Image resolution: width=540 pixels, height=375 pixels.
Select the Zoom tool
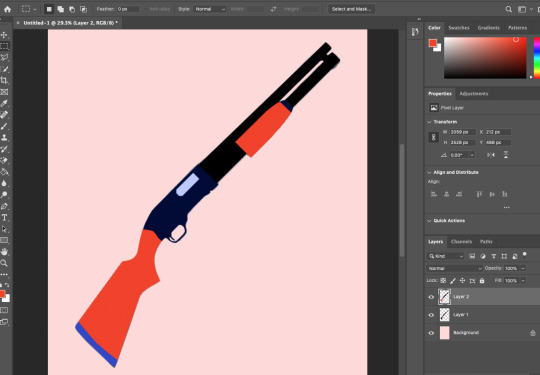point(4,263)
